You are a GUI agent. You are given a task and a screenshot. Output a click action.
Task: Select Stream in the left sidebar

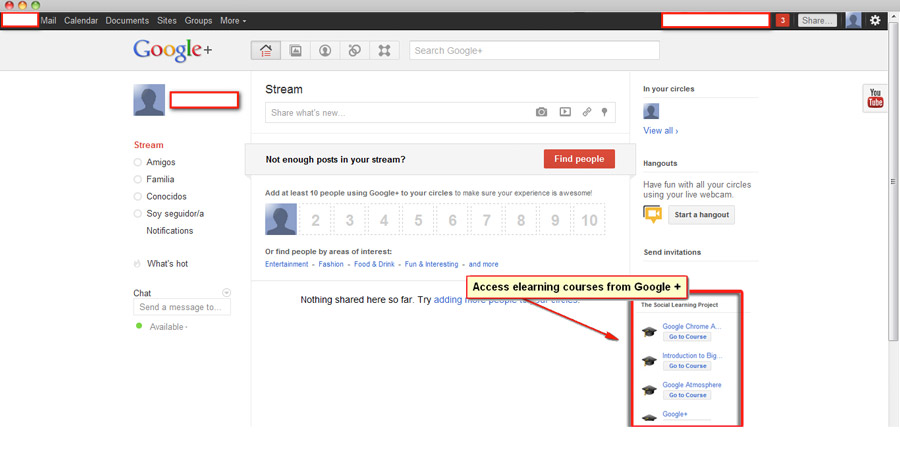coord(149,145)
